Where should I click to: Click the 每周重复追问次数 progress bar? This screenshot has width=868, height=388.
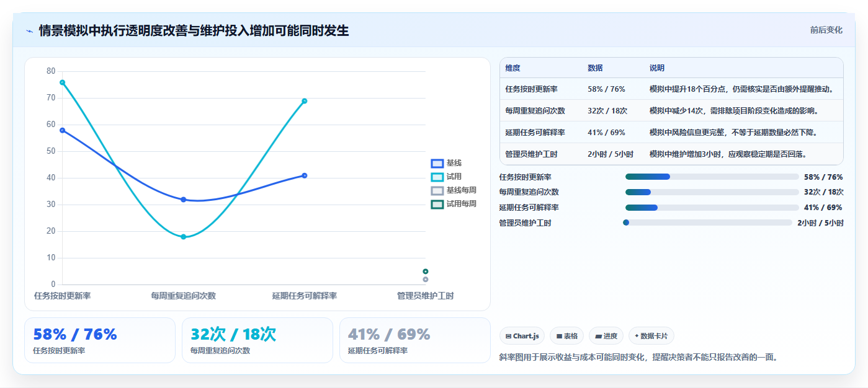click(x=712, y=192)
